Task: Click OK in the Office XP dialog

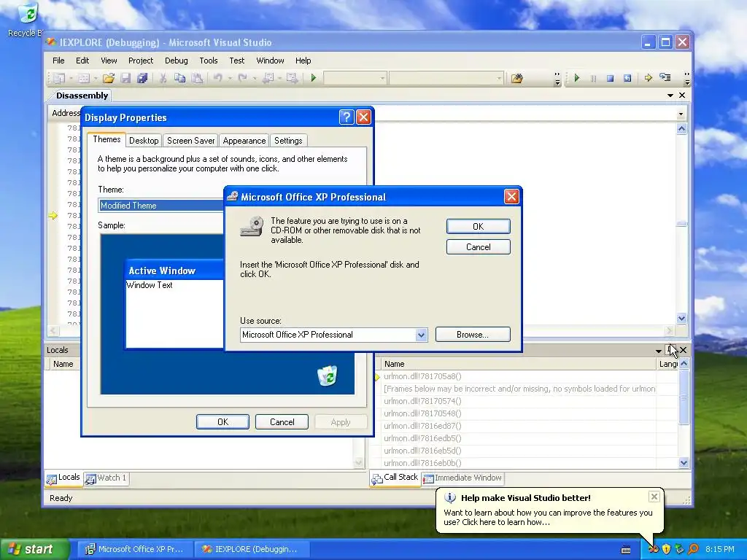Action: click(x=479, y=226)
